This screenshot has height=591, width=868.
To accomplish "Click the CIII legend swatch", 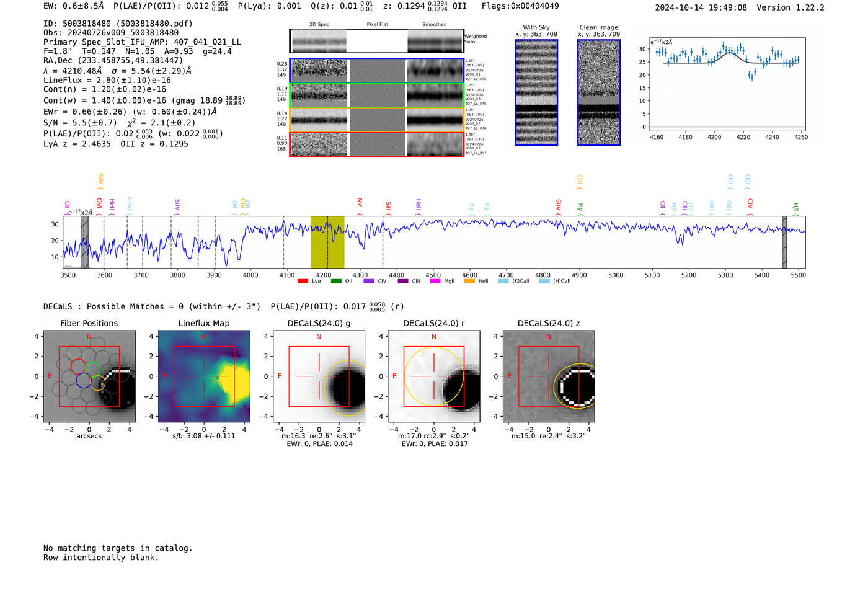I will (403, 281).
